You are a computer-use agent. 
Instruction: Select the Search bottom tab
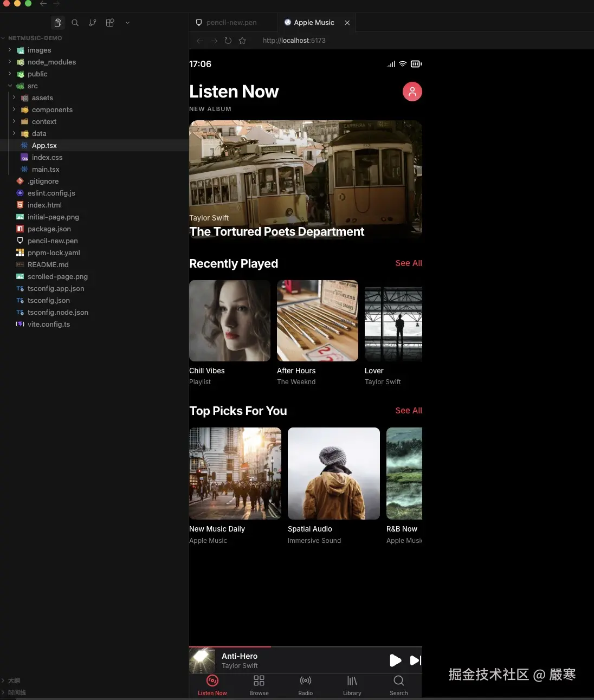(399, 686)
